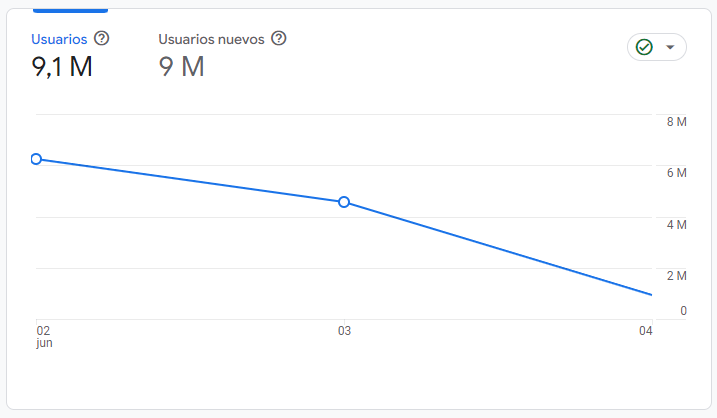
Task: Click help icon next to Usuarios nuevos
Action: point(279,39)
